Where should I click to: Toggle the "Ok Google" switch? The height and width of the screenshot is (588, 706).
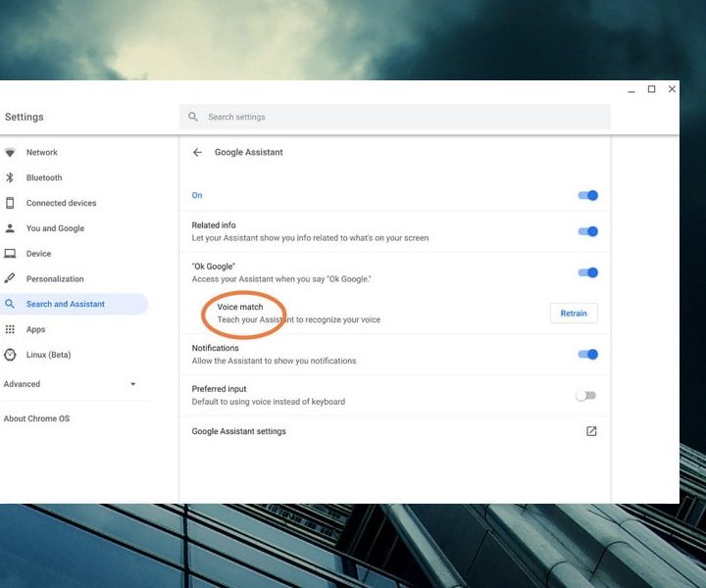pos(587,273)
